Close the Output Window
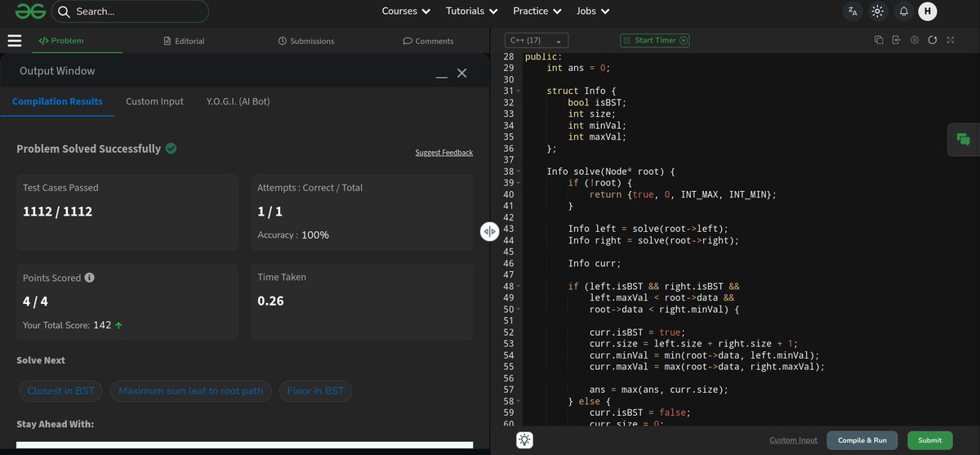The image size is (980, 455). tap(462, 73)
